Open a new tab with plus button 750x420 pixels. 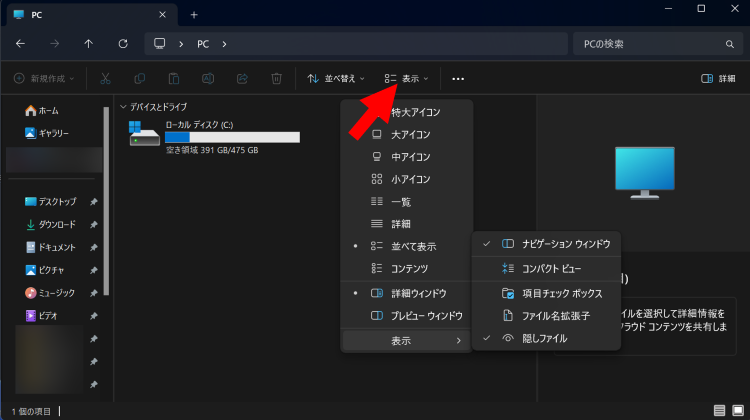tap(194, 15)
